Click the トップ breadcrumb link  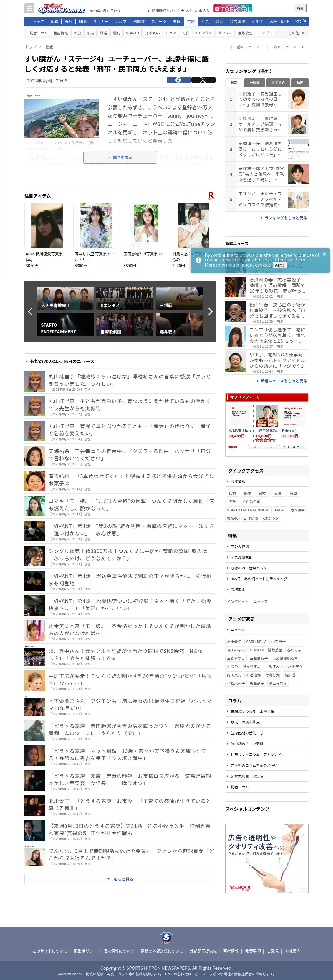31,47
